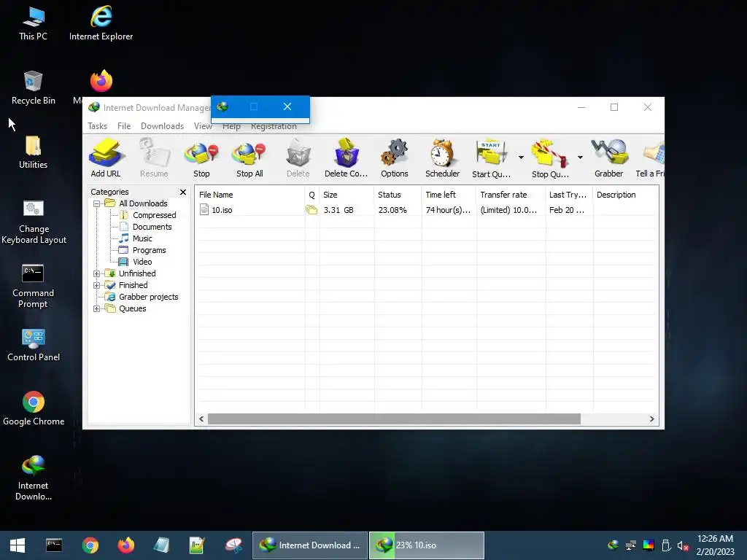Open the Scheduler clock icon
This screenshot has width=747, height=560.
pyautogui.click(x=443, y=158)
